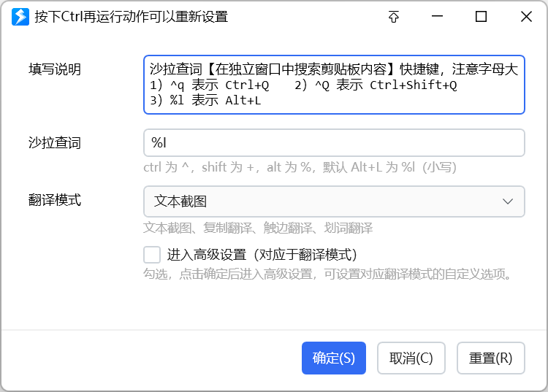
Task: Pin window on top using up-arrow icon
Action: (x=394, y=17)
